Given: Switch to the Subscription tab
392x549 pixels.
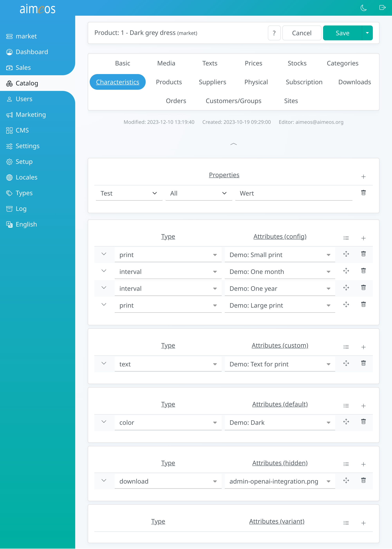Looking at the screenshot, I should (x=304, y=82).
